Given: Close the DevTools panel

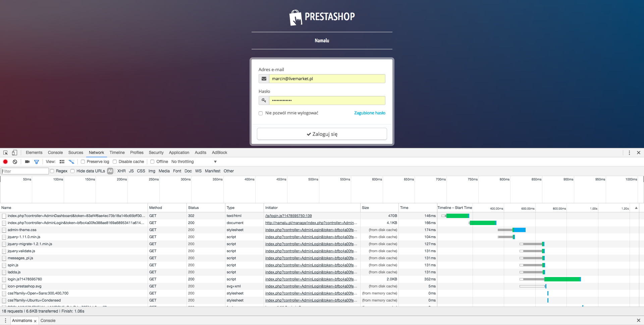Looking at the screenshot, I should click(x=639, y=153).
